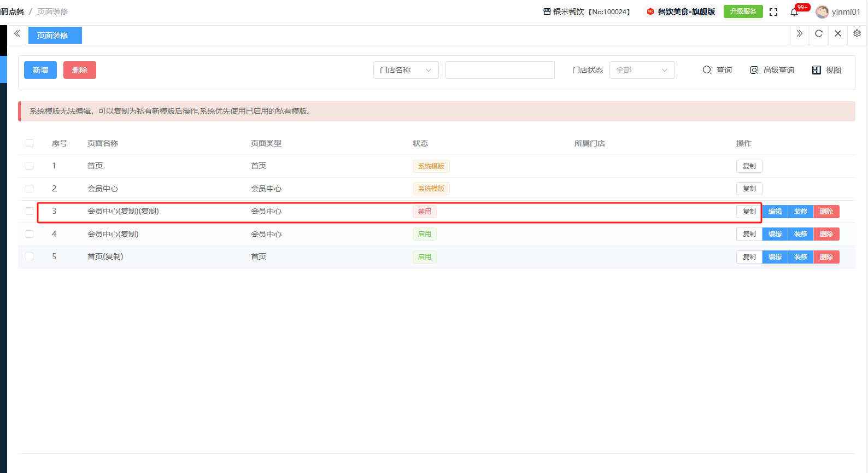Toggle the select-all header checkbox

[x=30, y=143]
